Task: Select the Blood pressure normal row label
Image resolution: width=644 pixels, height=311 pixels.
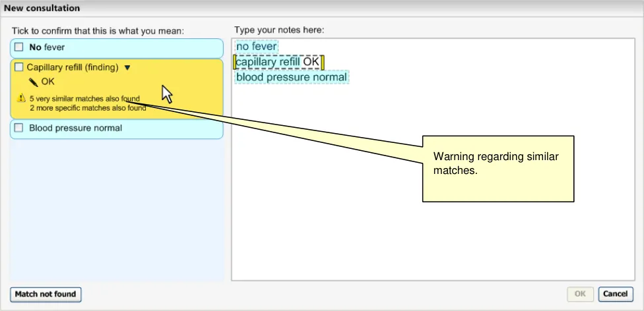Action: (x=75, y=128)
